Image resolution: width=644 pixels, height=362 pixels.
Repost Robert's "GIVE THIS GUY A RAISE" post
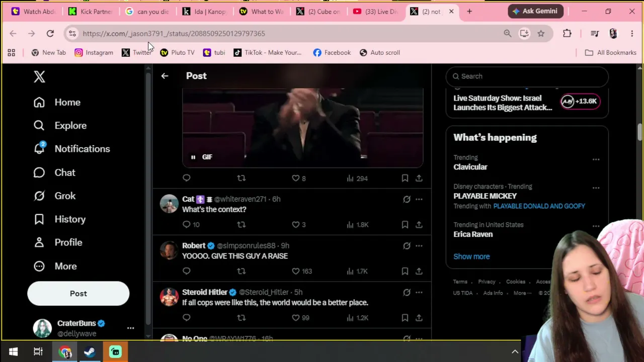[242, 271]
